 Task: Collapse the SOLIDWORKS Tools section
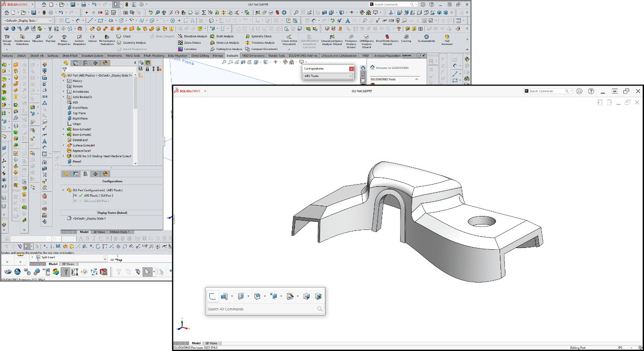[x=417, y=79]
